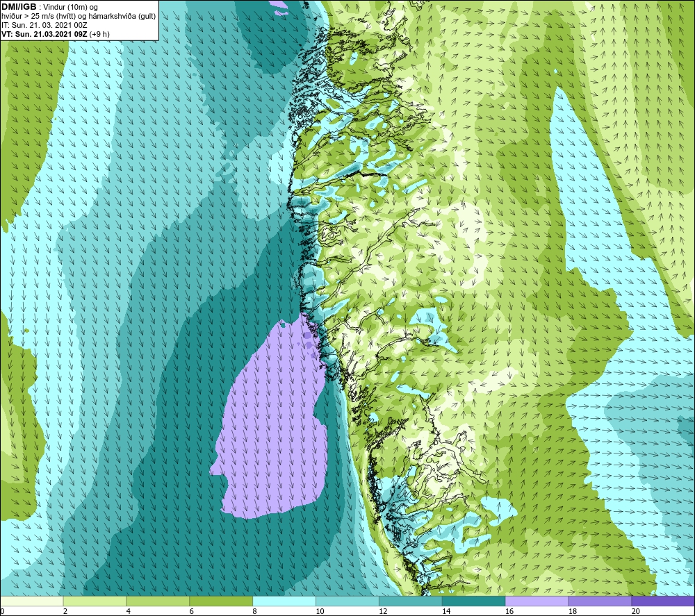Click the 0-2 m/s pale yellow legend swatch
Screen dimensions: 695x616
31,601
